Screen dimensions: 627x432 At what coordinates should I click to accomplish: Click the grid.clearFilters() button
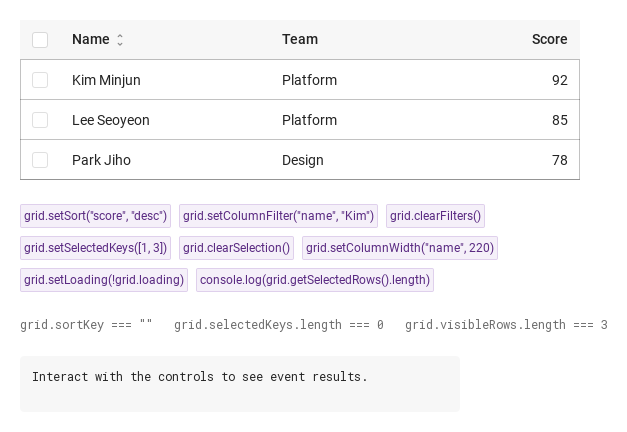(x=435, y=216)
